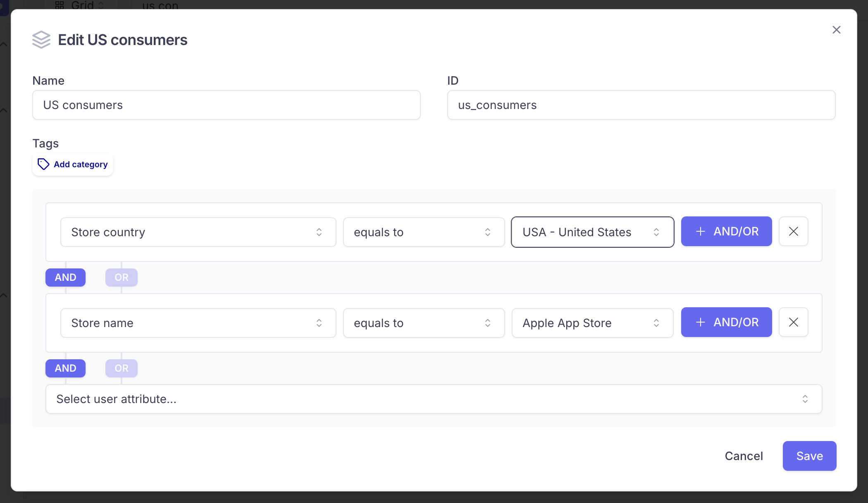Open the Store country attribute dropdown

198,232
